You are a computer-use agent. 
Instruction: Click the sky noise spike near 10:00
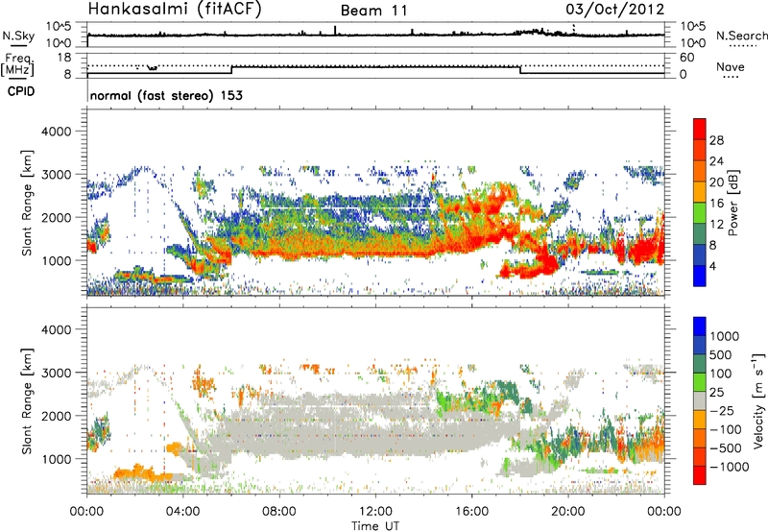(x=335, y=31)
